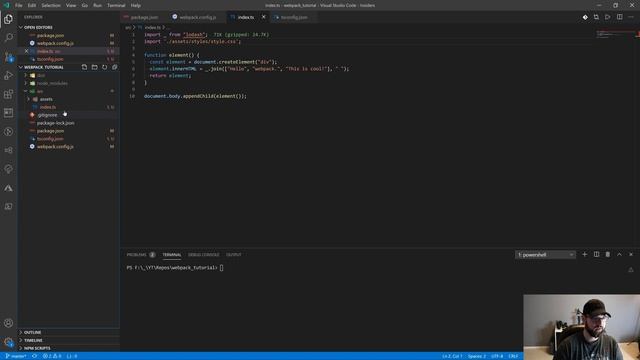The image size is (640, 360).
Task: Click New Folder in WEBPACK_TUTORIAL header
Action: click(x=94, y=67)
